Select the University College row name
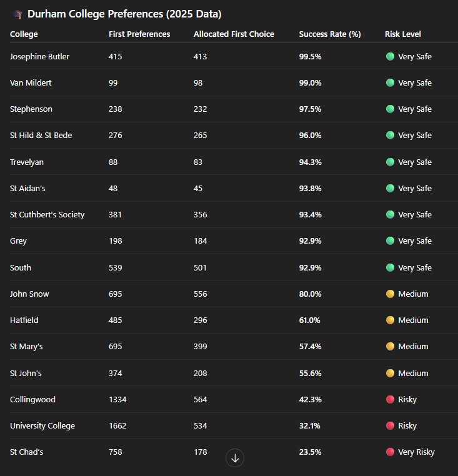The width and height of the screenshot is (458, 476). (x=42, y=426)
